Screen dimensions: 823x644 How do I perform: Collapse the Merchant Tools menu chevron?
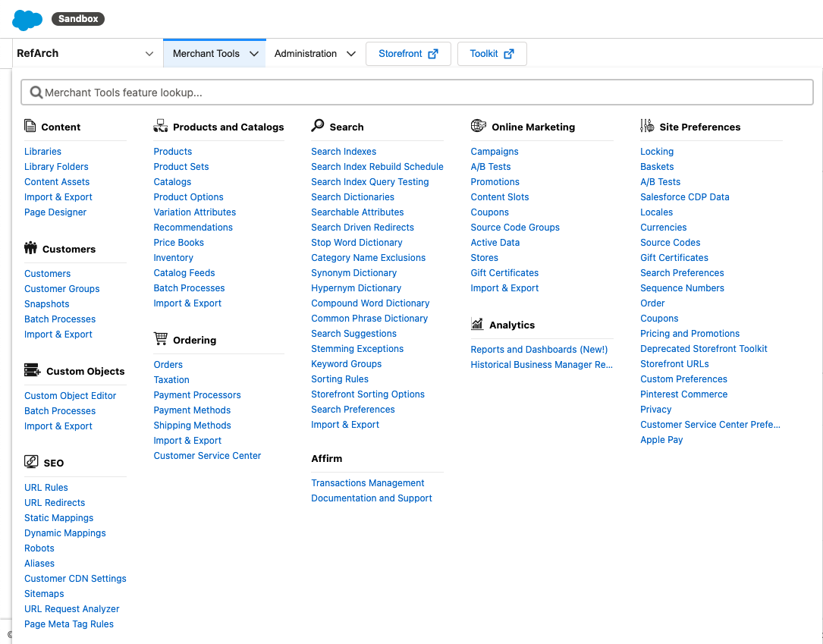[x=254, y=54]
